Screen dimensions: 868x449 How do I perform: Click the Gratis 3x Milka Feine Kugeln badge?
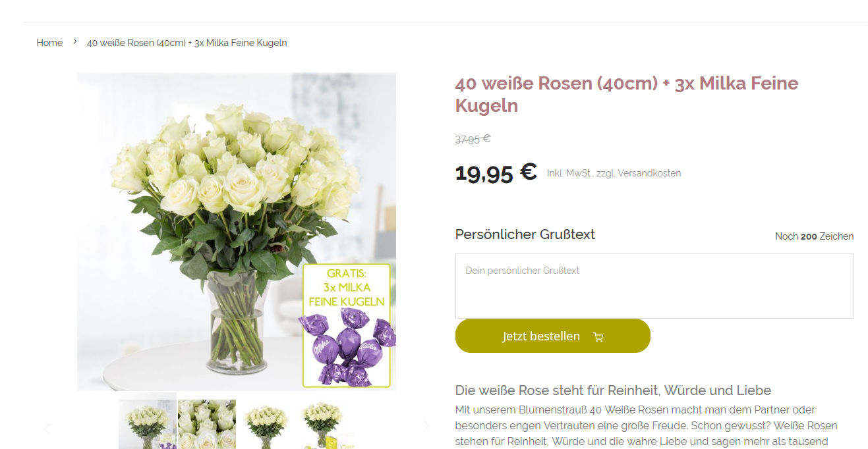pyautogui.click(x=347, y=326)
